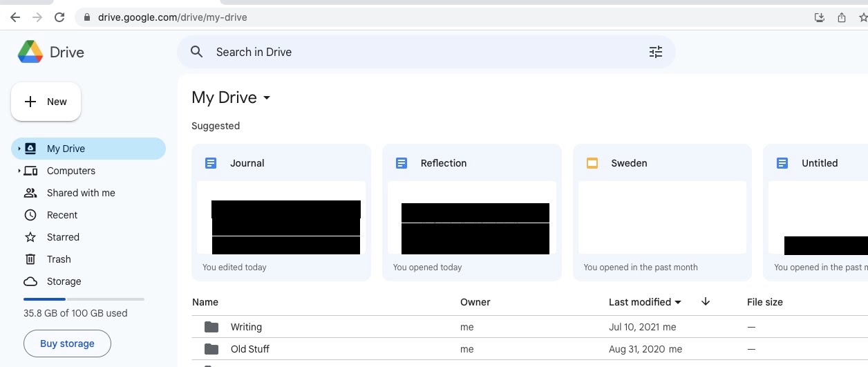Click the install app icon in address bar
The height and width of the screenshot is (367, 868).
coord(820,17)
